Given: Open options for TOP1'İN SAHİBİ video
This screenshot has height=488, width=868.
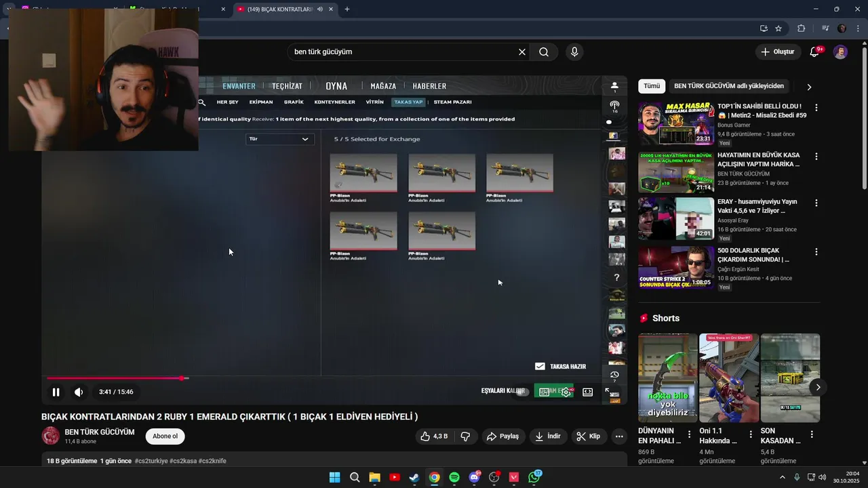Looking at the screenshot, I should (816, 108).
